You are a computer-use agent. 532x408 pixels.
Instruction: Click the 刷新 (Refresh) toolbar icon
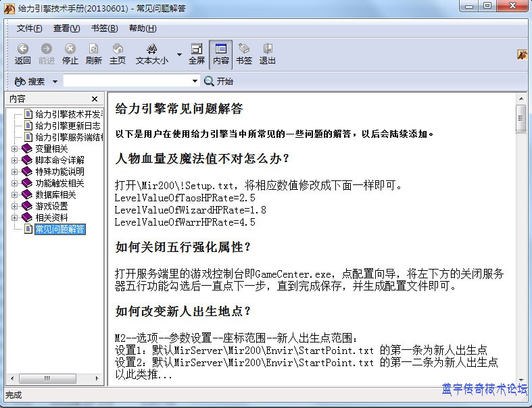point(93,49)
